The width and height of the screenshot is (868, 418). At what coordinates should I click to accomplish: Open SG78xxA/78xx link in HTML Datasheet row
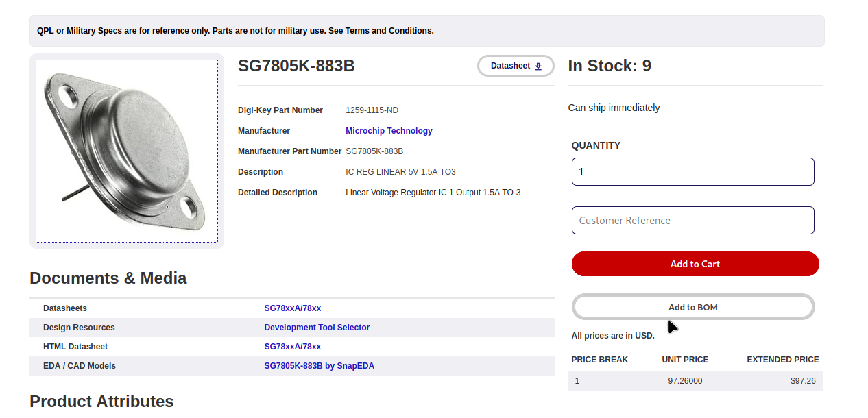point(293,347)
